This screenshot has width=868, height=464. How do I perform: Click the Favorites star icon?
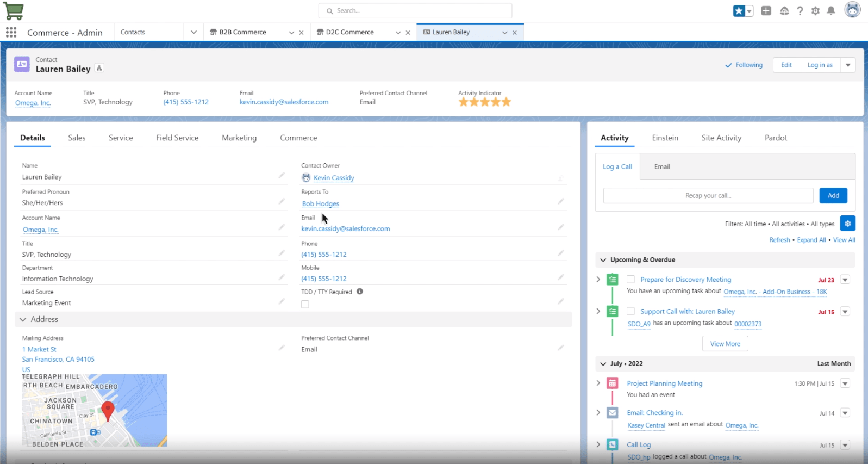739,11
